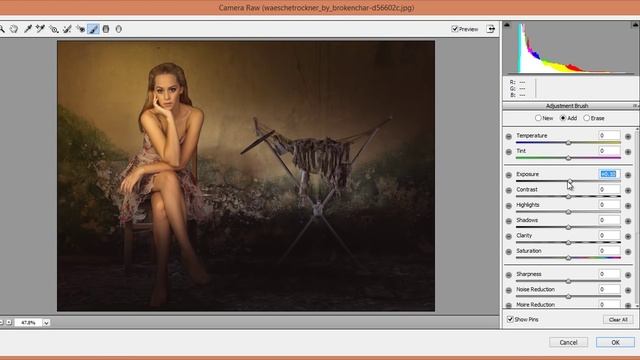Screen dimensions: 640x360
Task: Click zoom in plus button below image
Action: click(x=9, y=322)
